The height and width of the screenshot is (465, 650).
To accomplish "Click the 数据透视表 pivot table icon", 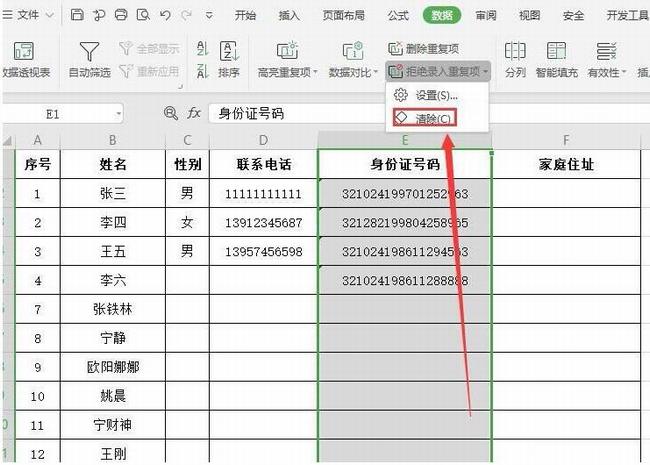I will pyautogui.click(x=24, y=51).
